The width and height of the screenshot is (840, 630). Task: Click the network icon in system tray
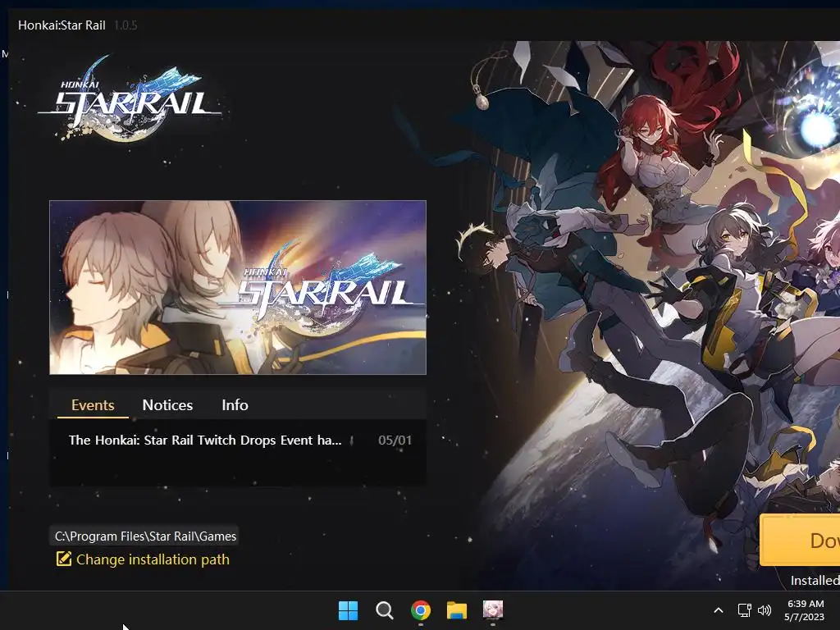pyautogui.click(x=744, y=610)
